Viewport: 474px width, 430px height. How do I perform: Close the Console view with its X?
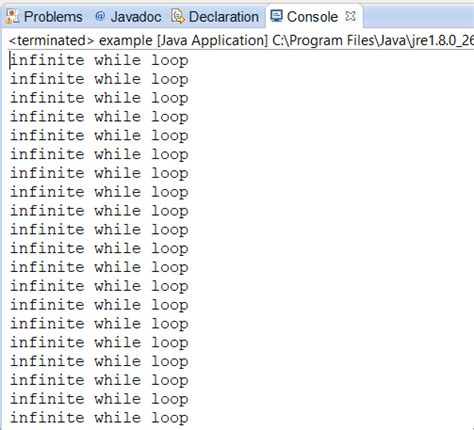pyautogui.click(x=351, y=16)
